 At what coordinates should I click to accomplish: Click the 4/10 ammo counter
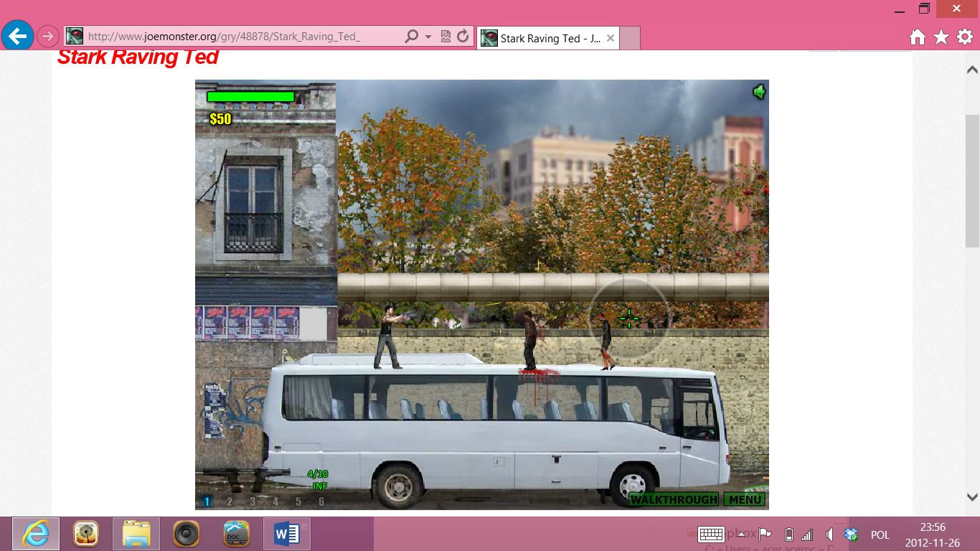(x=317, y=474)
